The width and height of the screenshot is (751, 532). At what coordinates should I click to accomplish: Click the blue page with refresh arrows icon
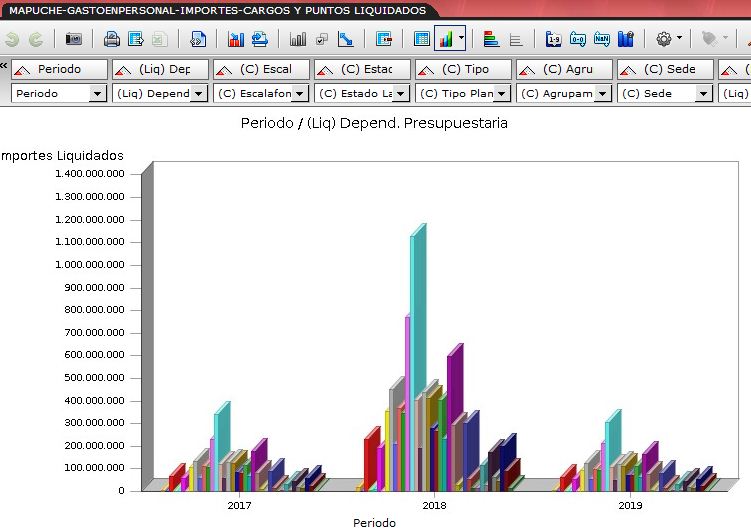(x=260, y=39)
